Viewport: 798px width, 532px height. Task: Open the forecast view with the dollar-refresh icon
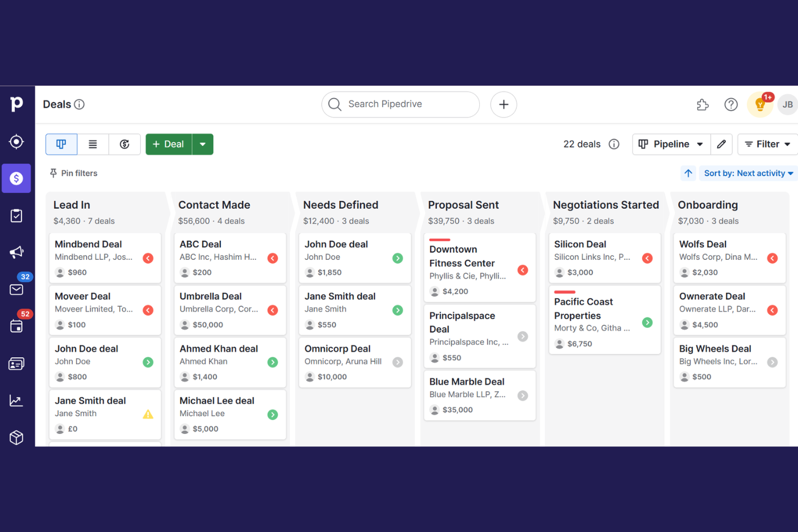click(125, 144)
